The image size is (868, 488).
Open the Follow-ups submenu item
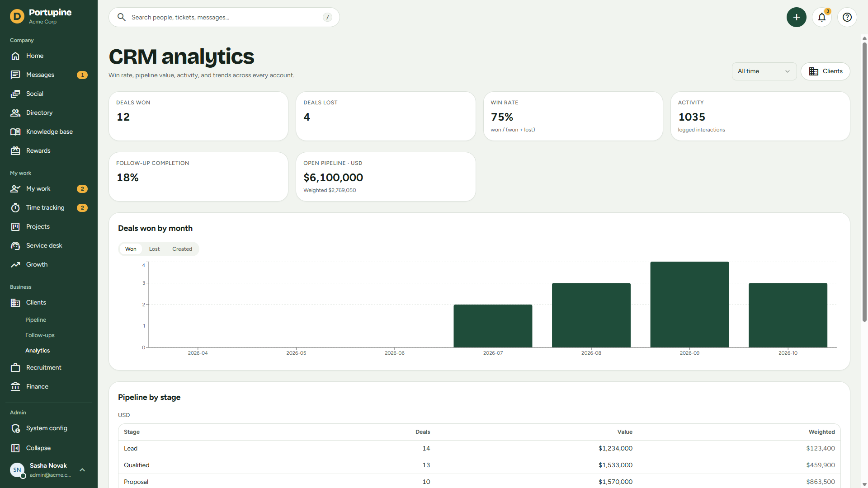(x=40, y=335)
